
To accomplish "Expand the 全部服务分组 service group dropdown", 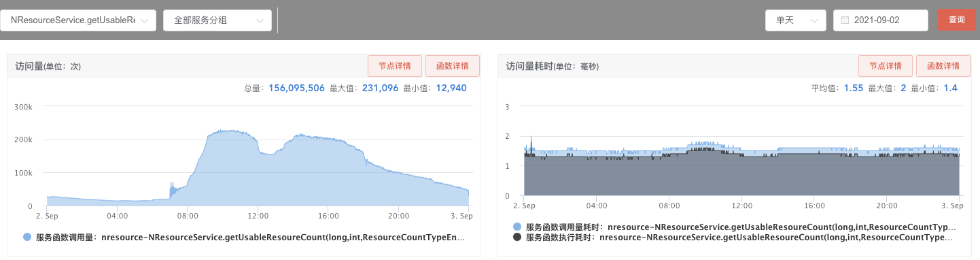I will pyautogui.click(x=217, y=20).
